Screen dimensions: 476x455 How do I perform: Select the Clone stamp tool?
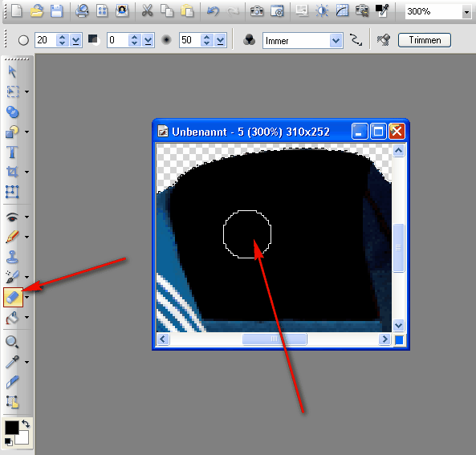[12, 257]
